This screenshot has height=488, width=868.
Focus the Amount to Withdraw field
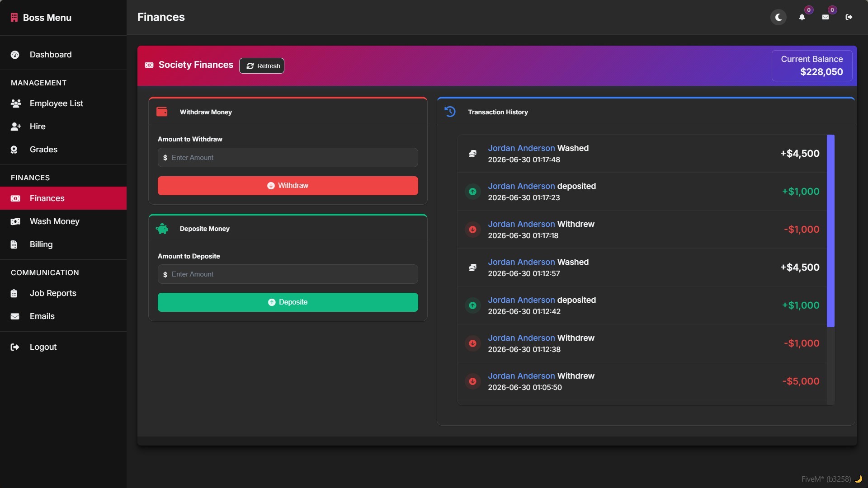pyautogui.click(x=288, y=158)
